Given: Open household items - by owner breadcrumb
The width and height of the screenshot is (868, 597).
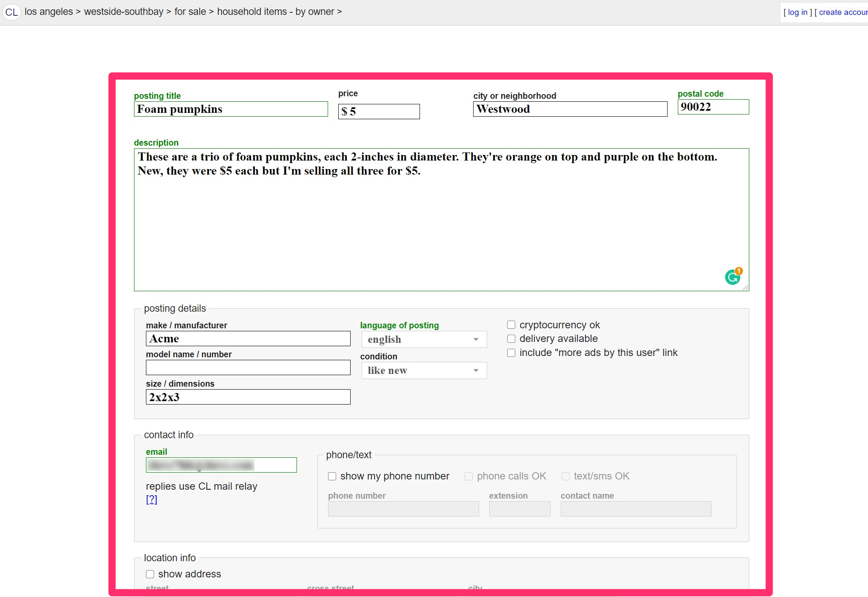Looking at the screenshot, I should coord(275,12).
